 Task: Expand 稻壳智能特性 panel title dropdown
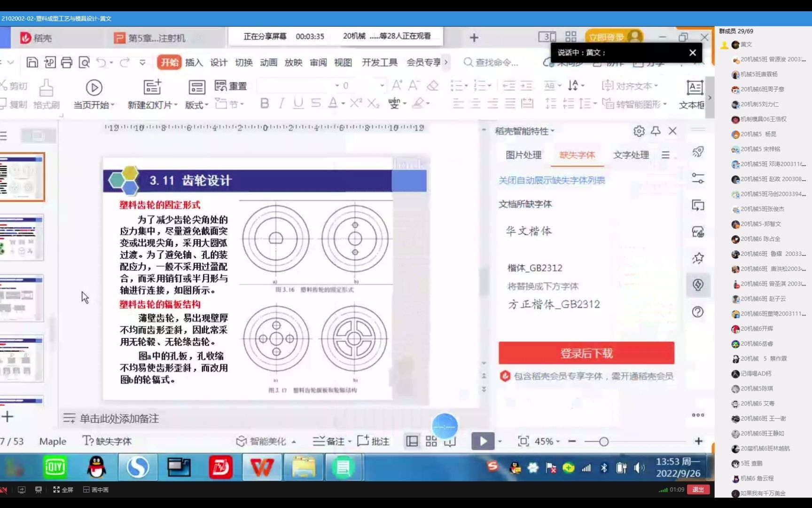(553, 131)
